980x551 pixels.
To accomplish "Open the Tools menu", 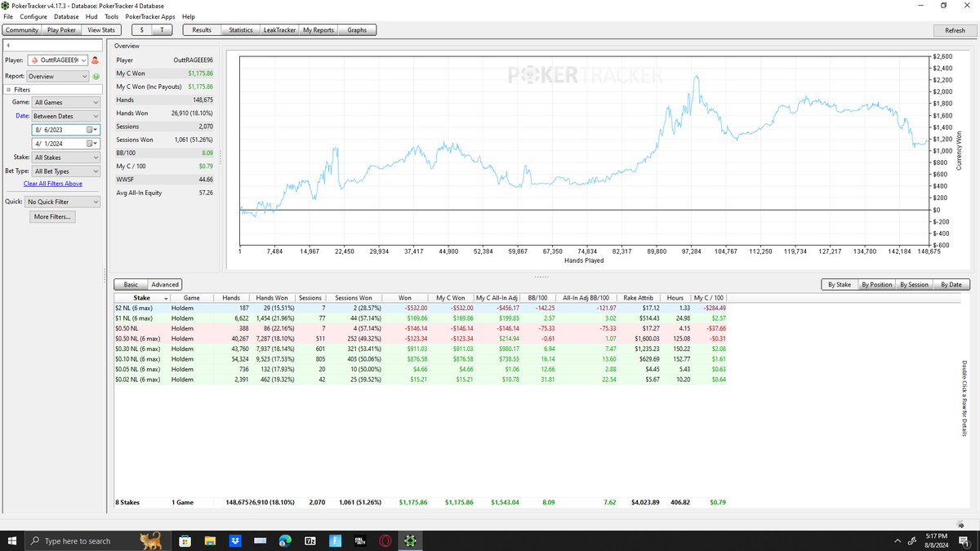I will coord(111,16).
